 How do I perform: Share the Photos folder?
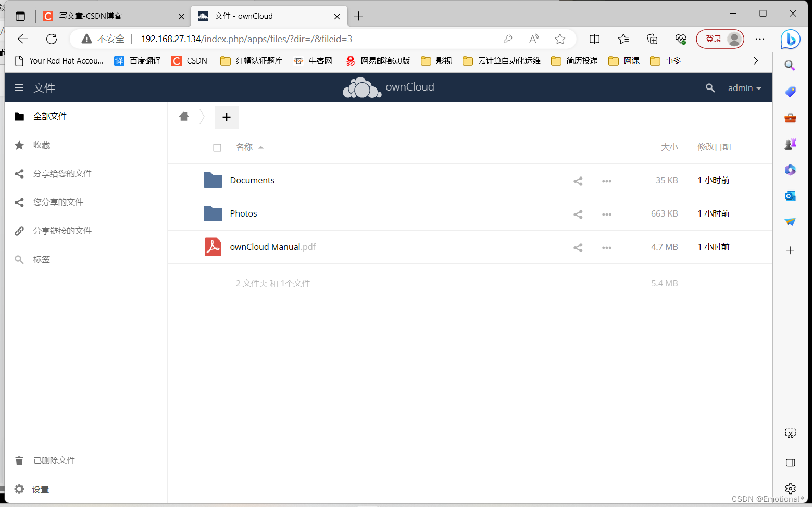click(x=578, y=214)
